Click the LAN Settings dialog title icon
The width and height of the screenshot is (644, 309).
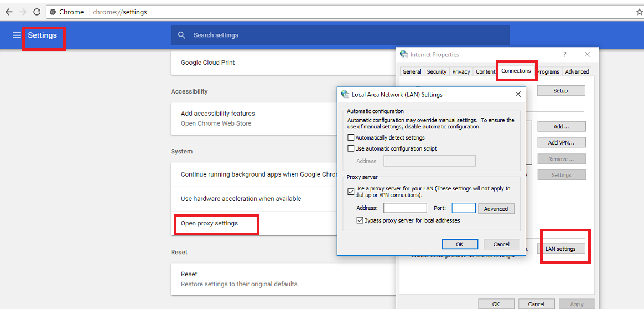(x=345, y=94)
